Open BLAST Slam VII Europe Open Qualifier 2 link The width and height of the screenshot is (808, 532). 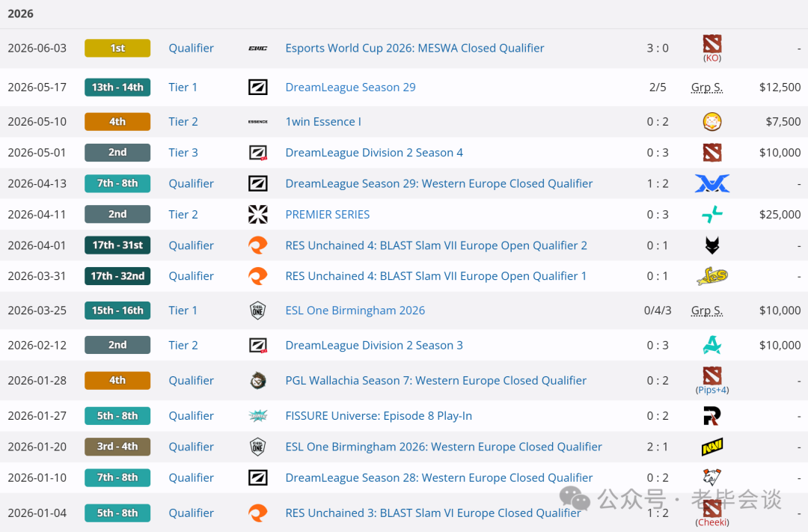point(436,245)
